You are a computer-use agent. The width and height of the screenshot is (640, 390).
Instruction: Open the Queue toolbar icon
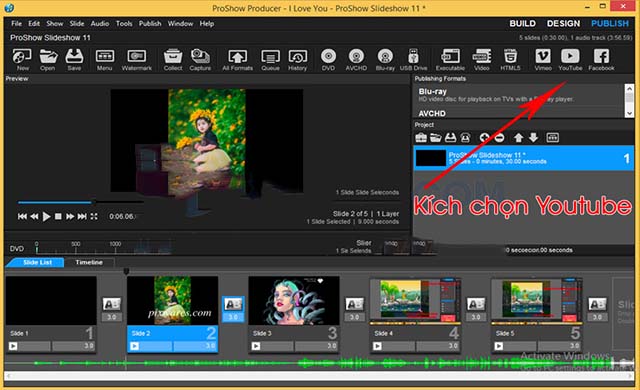tap(270, 60)
